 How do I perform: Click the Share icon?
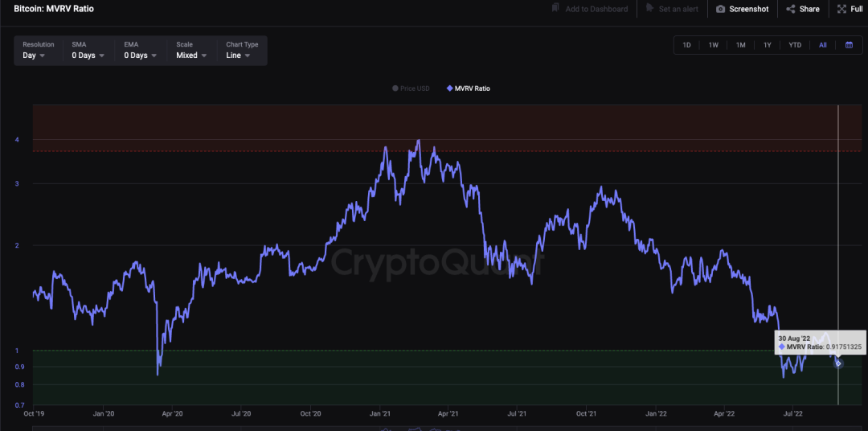(x=791, y=9)
